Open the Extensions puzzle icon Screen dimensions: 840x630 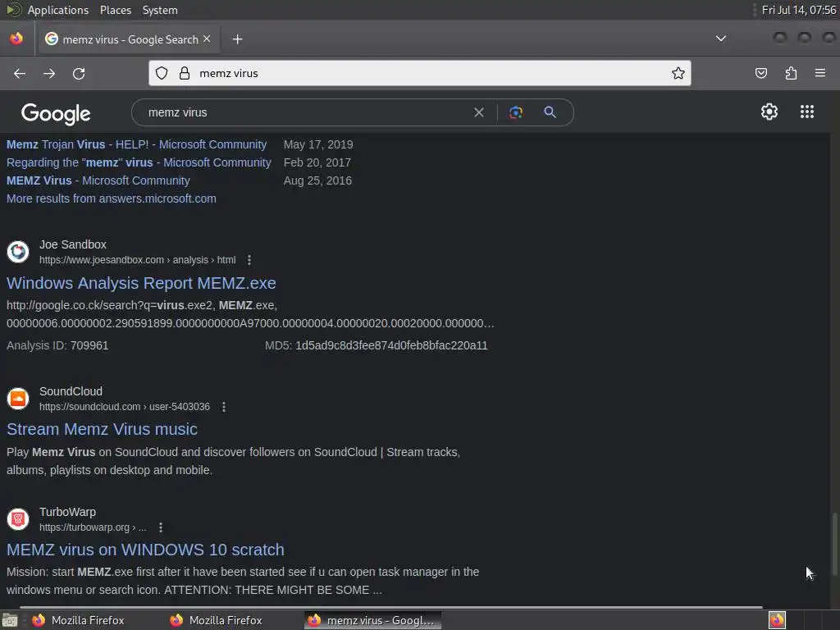pyautogui.click(x=791, y=73)
